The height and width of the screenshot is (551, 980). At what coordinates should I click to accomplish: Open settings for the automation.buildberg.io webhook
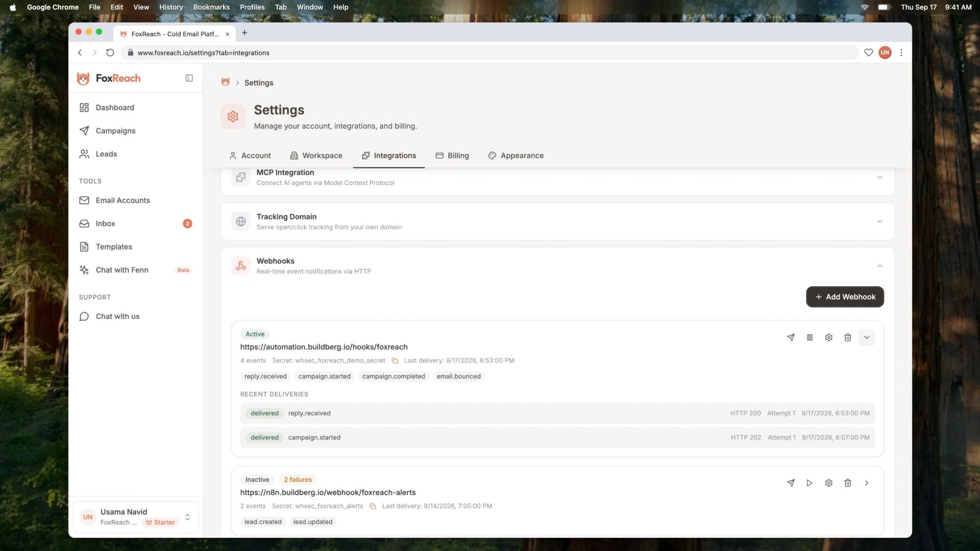pos(829,337)
